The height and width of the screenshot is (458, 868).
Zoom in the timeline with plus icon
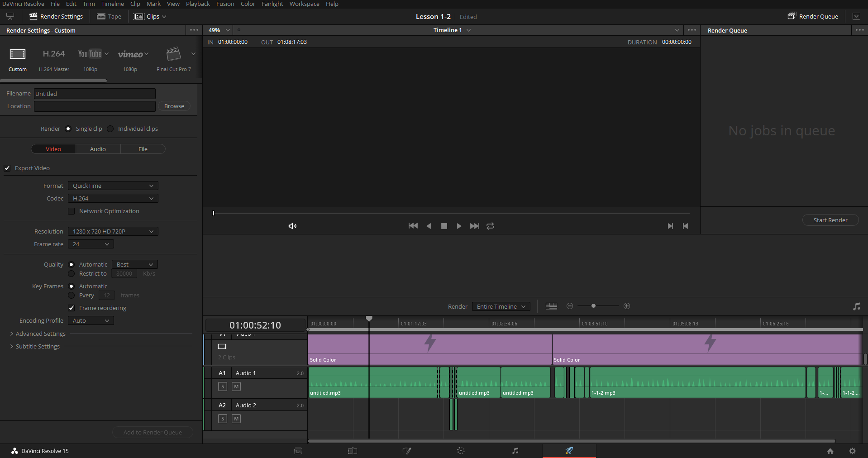pos(627,306)
